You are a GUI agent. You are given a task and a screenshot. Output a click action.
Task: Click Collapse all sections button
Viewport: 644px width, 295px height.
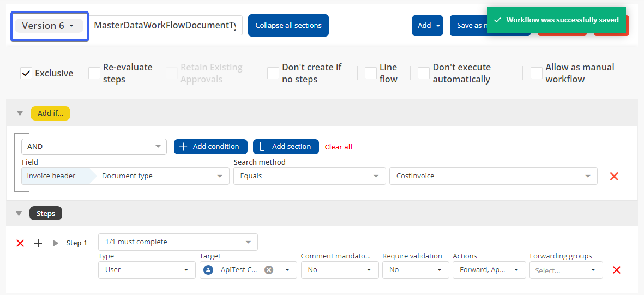pos(288,26)
